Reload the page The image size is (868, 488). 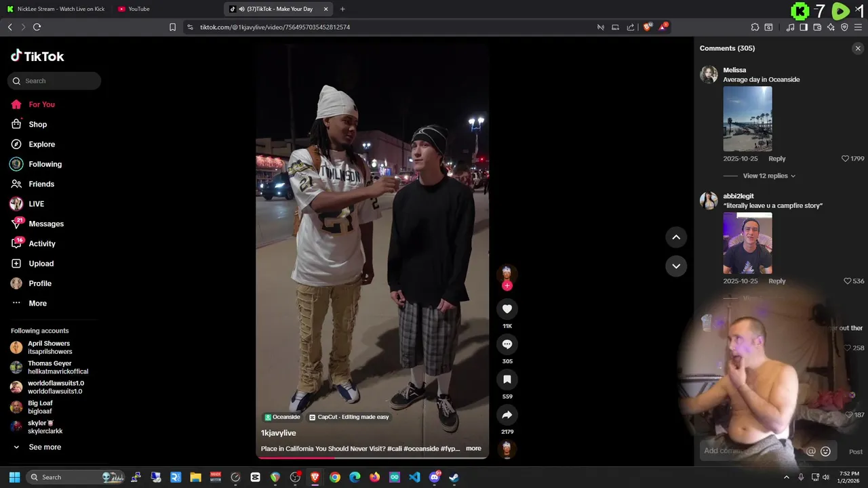point(37,27)
